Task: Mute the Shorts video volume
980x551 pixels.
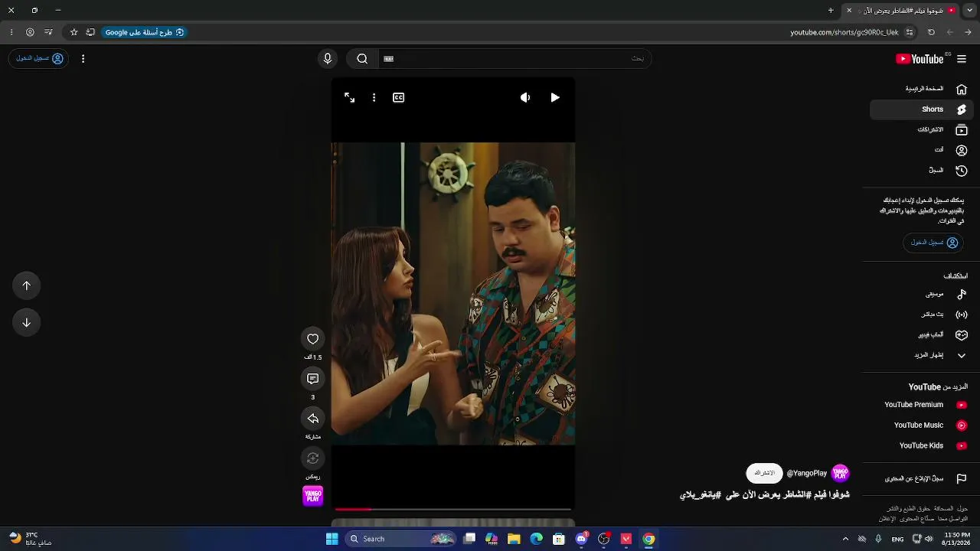Action: 525,98
